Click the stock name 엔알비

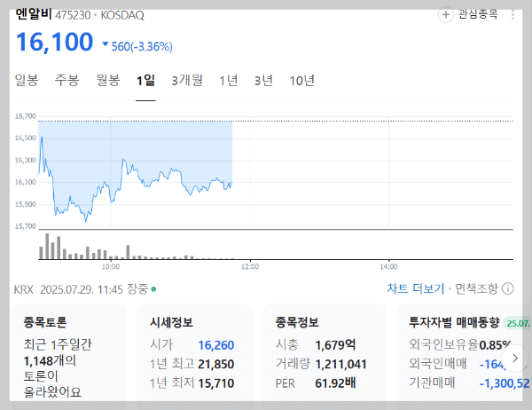(x=34, y=15)
